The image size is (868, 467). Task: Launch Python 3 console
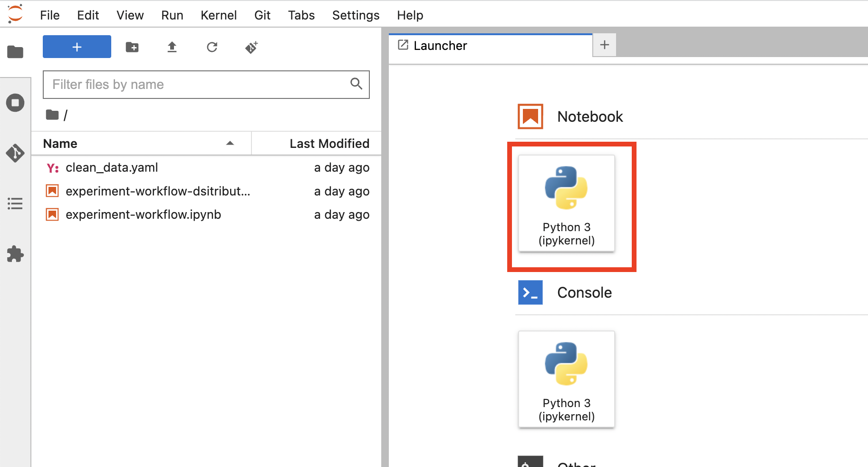click(x=567, y=379)
